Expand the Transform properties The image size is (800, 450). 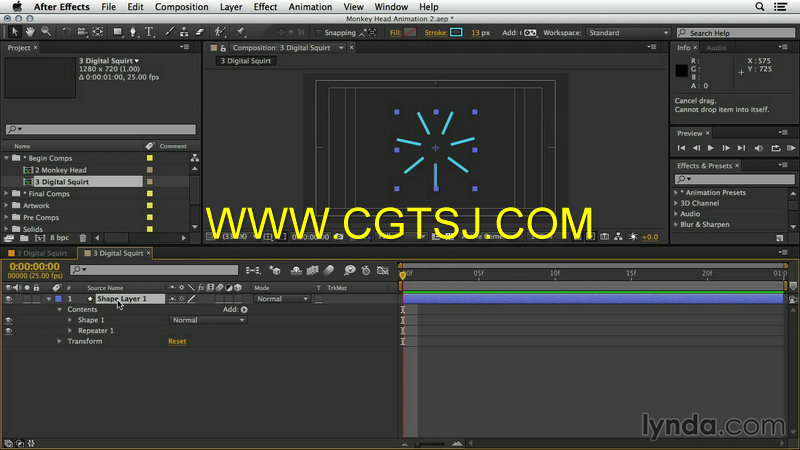pos(59,341)
